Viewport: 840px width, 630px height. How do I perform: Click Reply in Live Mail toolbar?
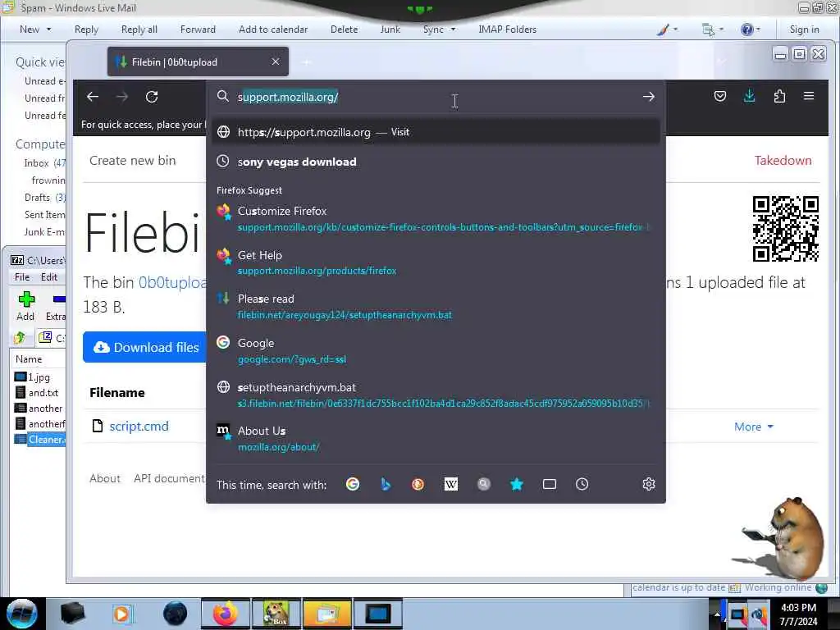[x=86, y=30]
